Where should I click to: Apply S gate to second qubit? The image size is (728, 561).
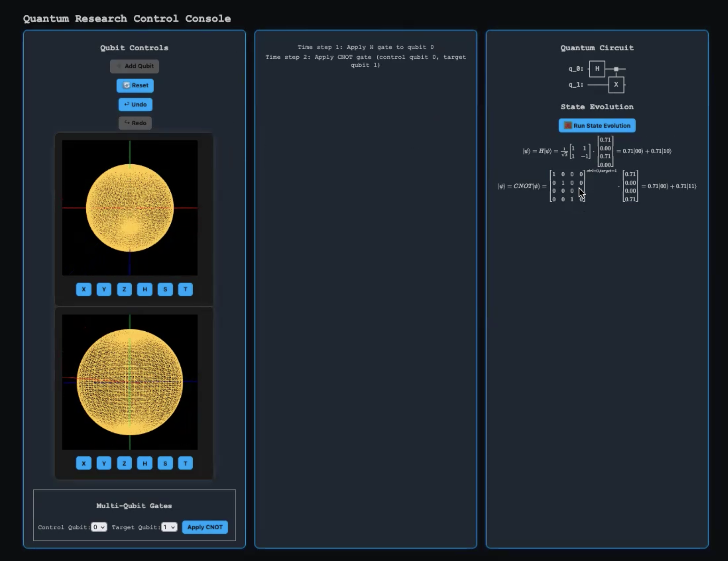[165, 463]
